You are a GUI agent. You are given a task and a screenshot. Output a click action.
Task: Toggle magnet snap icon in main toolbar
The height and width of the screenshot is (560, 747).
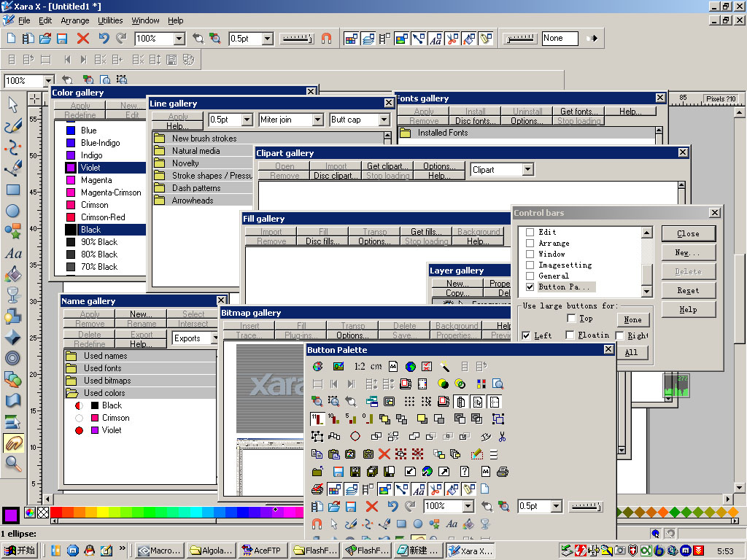[x=326, y=38]
